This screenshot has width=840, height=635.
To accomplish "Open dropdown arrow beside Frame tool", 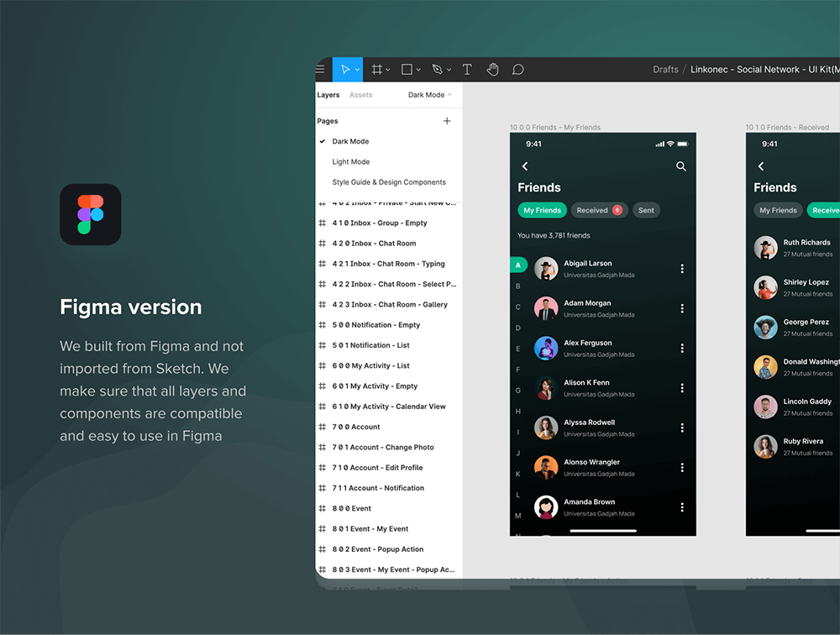I will 388,70.
